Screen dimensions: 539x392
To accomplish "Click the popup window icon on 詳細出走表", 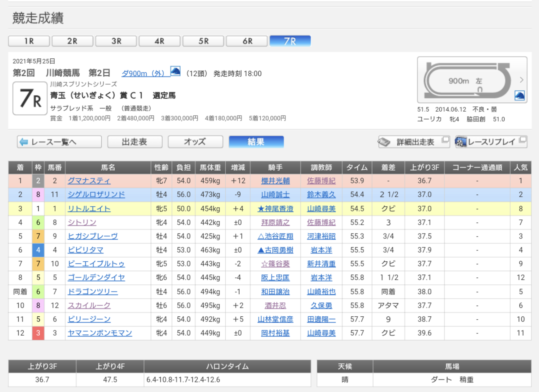I will (445, 140).
